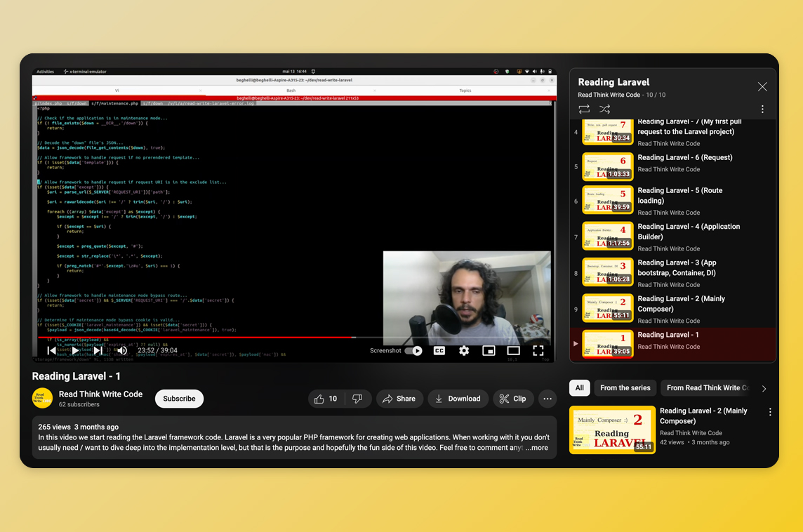
Task: Show more filter chips with right arrow
Action: 764,389
